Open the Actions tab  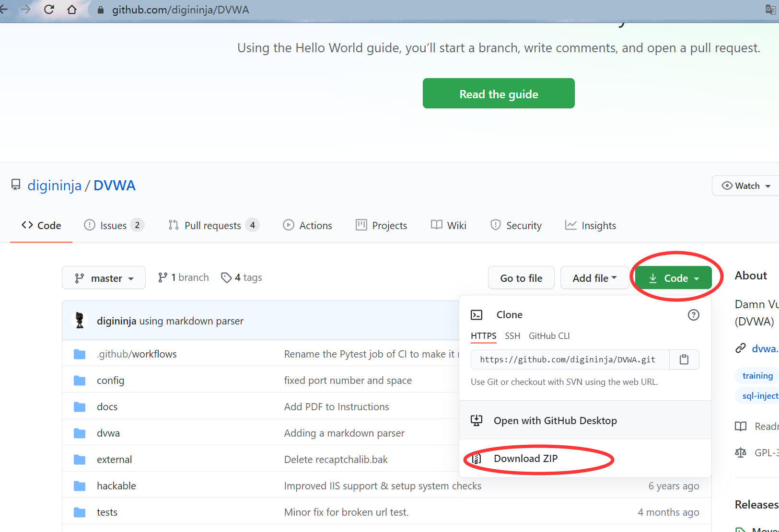click(307, 225)
